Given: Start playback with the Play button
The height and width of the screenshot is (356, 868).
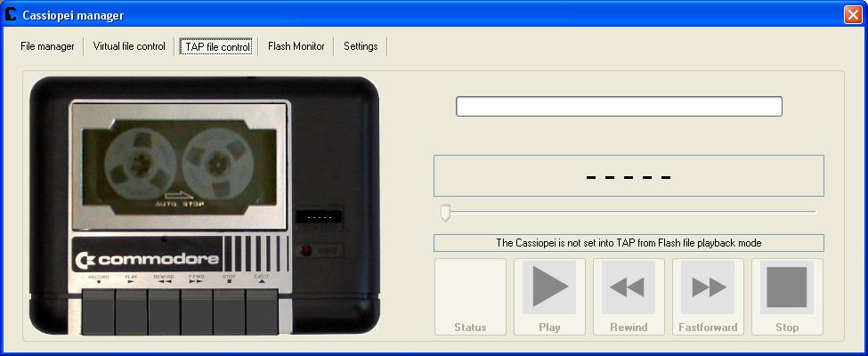Looking at the screenshot, I should [549, 296].
